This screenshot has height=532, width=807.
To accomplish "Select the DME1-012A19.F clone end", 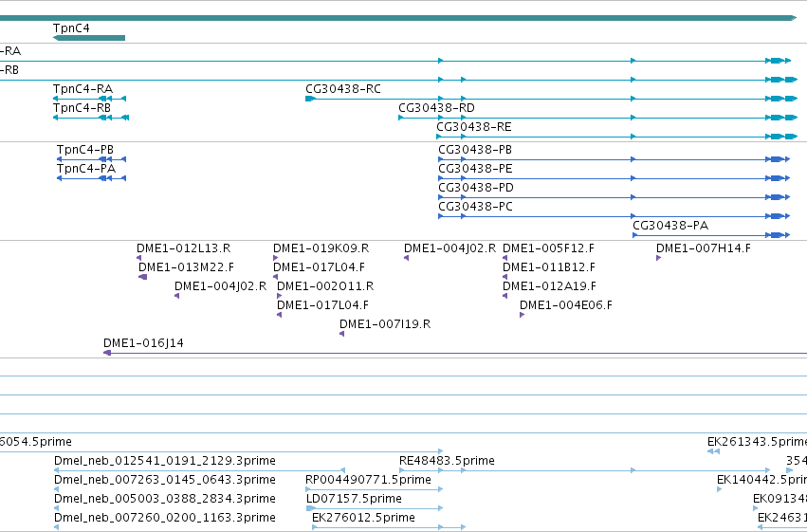I will (504, 296).
